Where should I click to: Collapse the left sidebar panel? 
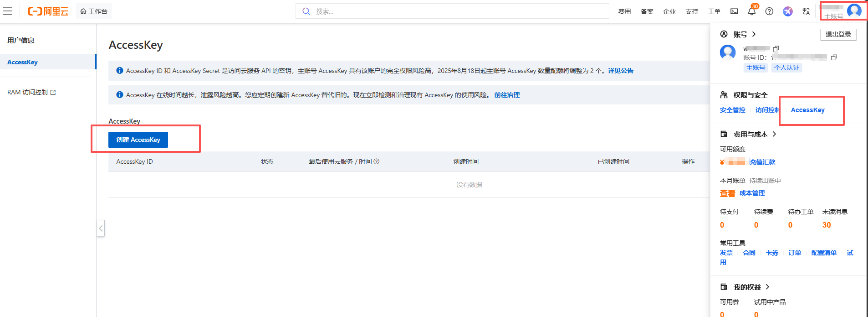click(x=101, y=228)
